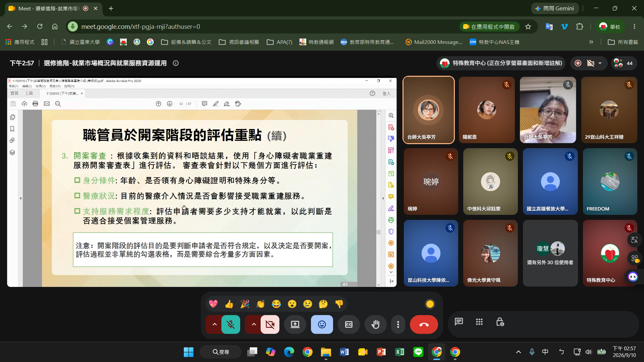The image size is (644, 362).
Task: Open the 視訊會議相關 bookmark folder
Action: tap(239, 42)
